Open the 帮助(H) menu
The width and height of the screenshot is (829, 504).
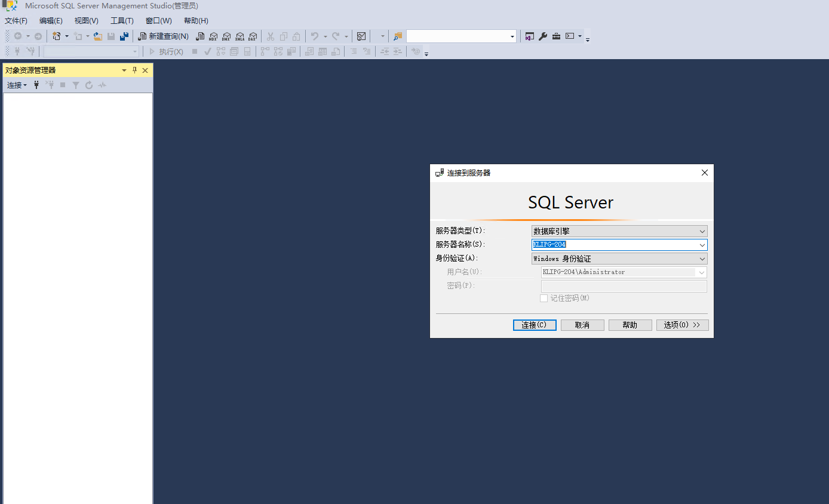(196, 21)
